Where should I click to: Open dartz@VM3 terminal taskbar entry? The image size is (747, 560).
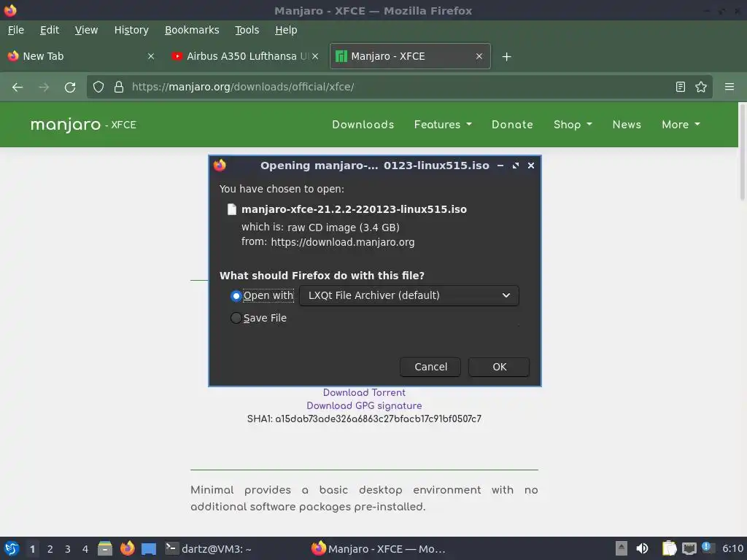point(208,549)
